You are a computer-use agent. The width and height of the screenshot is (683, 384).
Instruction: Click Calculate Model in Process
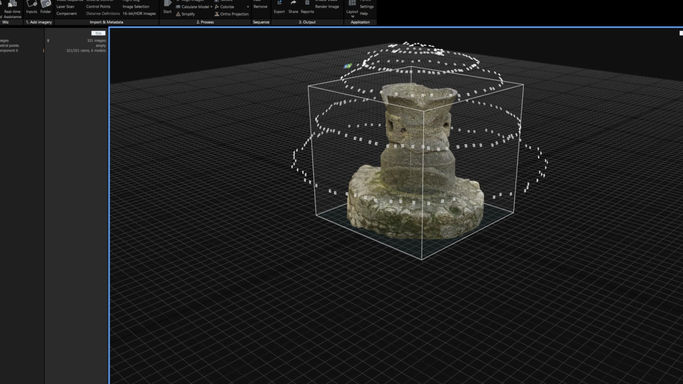point(192,7)
